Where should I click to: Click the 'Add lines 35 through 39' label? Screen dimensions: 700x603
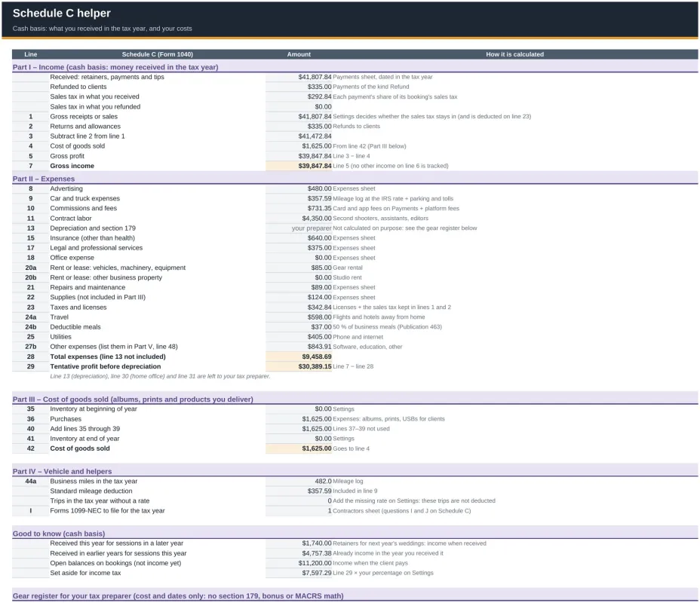click(x=84, y=429)
